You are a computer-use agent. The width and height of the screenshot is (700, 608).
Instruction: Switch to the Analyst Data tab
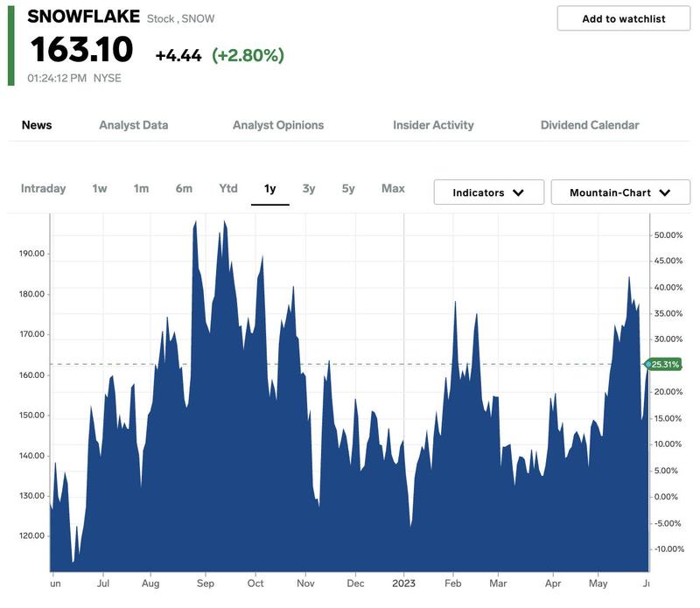[134, 125]
